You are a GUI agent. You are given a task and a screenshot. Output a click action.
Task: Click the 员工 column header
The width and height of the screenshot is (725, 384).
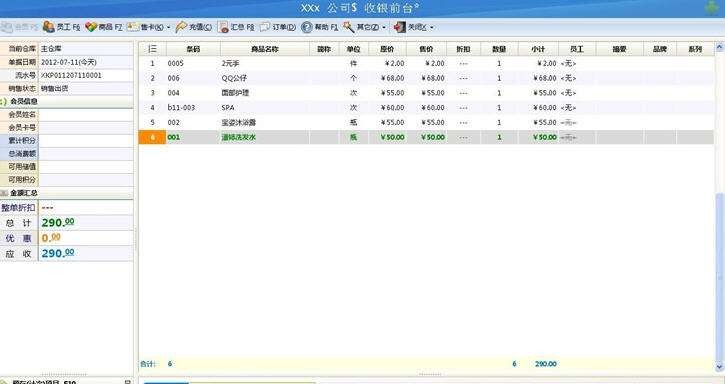(577, 49)
